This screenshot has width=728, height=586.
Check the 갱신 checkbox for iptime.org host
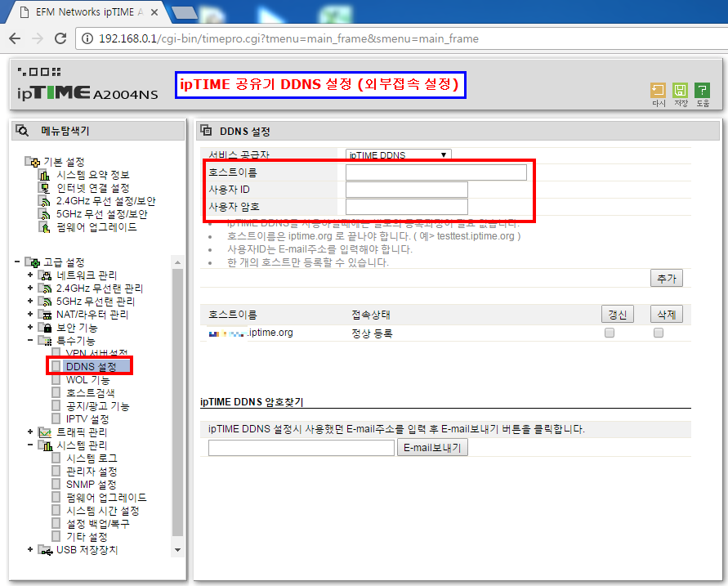609,333
